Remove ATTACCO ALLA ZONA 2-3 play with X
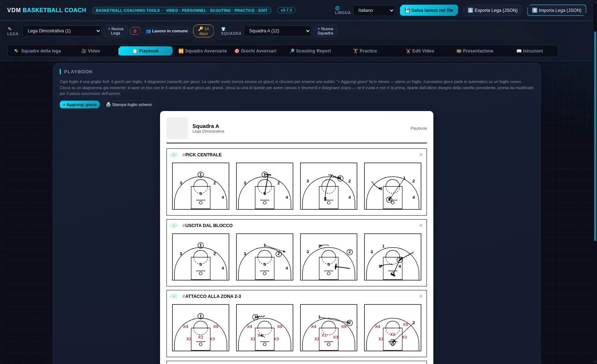Viewport: 597px width, 364px height. (x=421, y=296)
